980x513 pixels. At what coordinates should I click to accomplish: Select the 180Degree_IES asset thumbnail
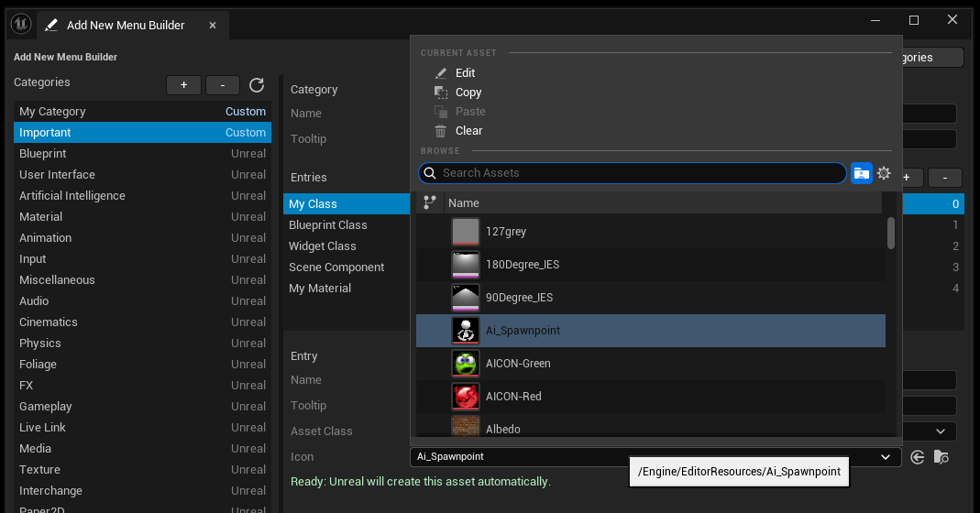click(x=466, y=265)
